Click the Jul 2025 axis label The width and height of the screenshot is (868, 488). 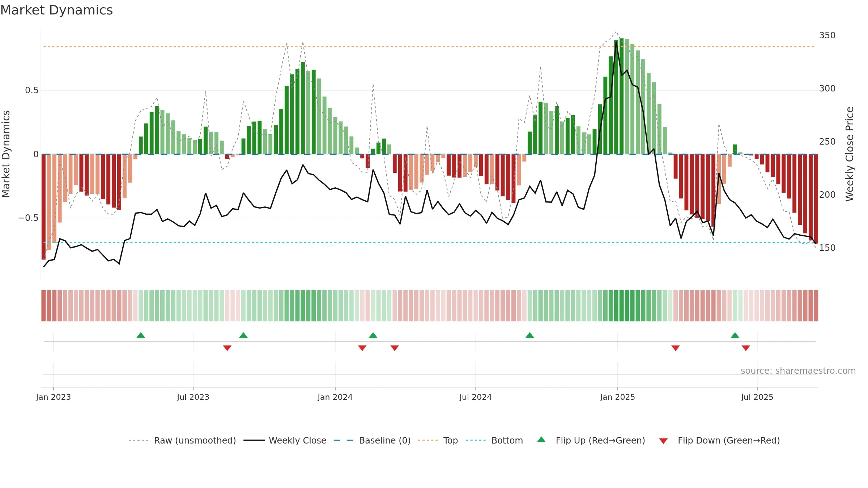click(x=757, y=397)
